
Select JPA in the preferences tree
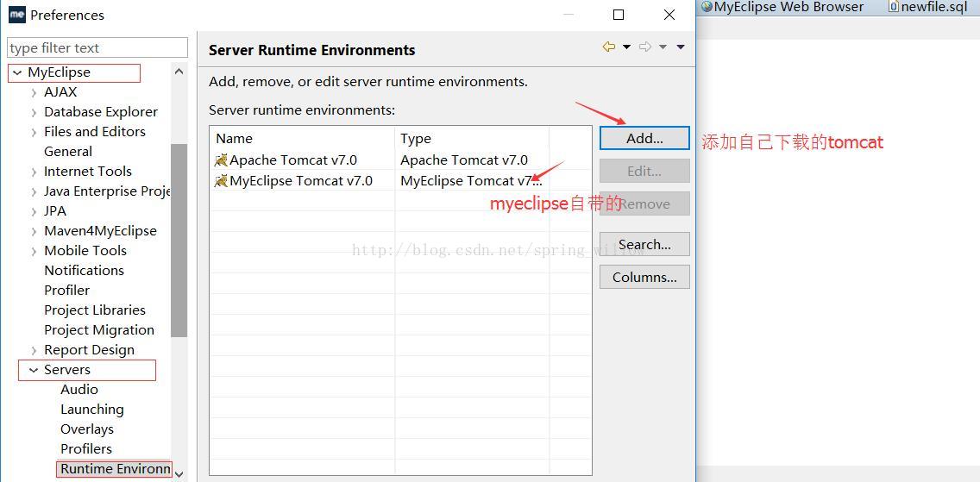[55, 211]
